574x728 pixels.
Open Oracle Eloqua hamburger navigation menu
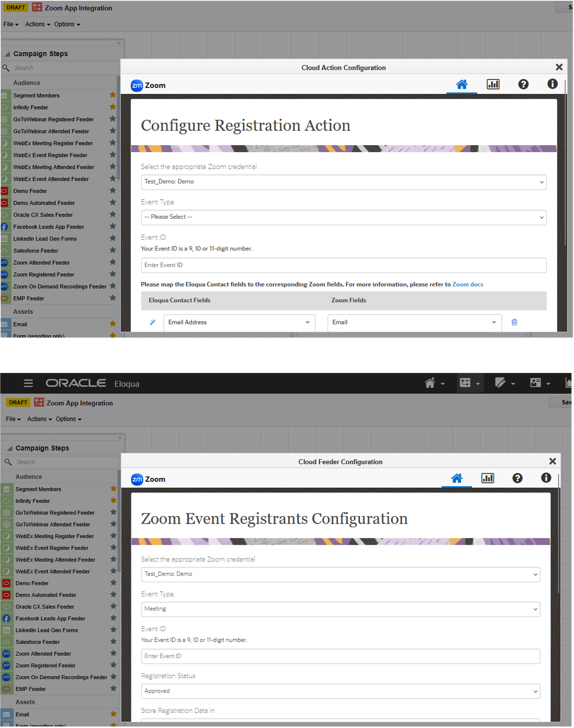point(28,384)
